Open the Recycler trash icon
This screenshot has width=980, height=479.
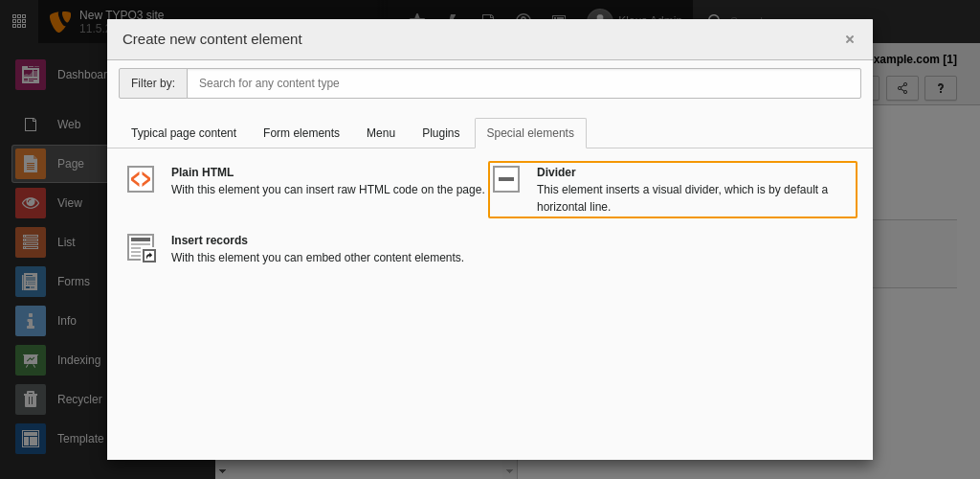tap(31, 399)
